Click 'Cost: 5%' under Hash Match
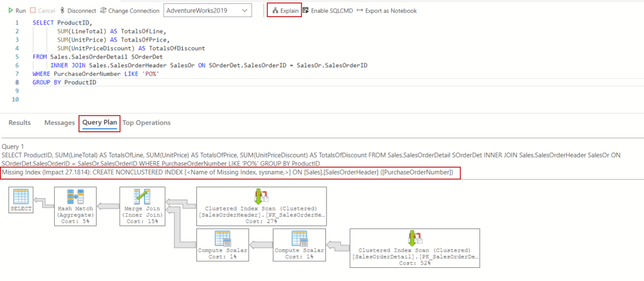Image resolution: width=644 pixels, height=281 pixels. (x=75, y=221)
